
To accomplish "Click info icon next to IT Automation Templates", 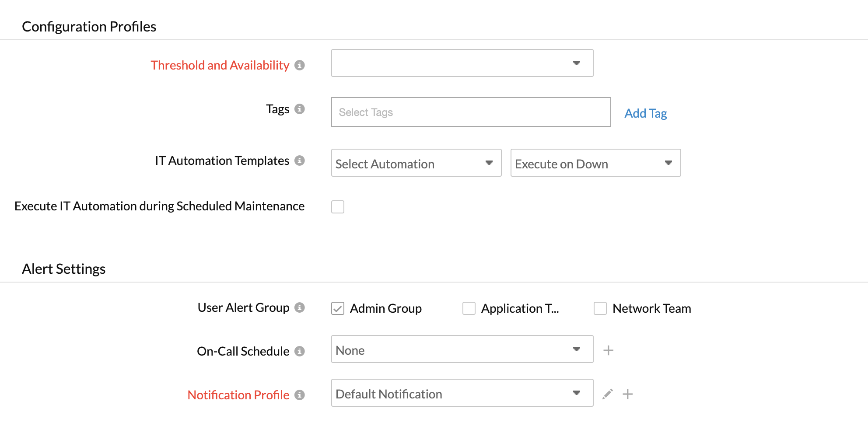I will pos(299,161).
